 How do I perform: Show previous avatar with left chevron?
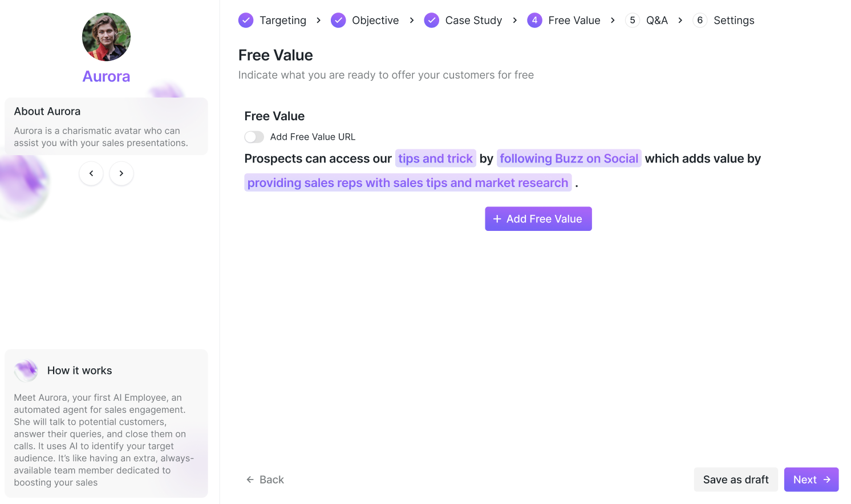click(91, 173)
